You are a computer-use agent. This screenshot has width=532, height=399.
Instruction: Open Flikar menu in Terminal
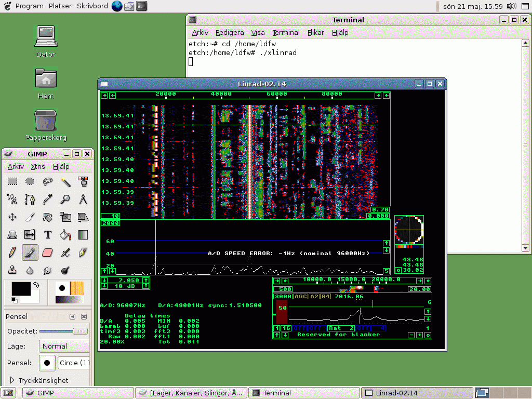coord(316,33)
